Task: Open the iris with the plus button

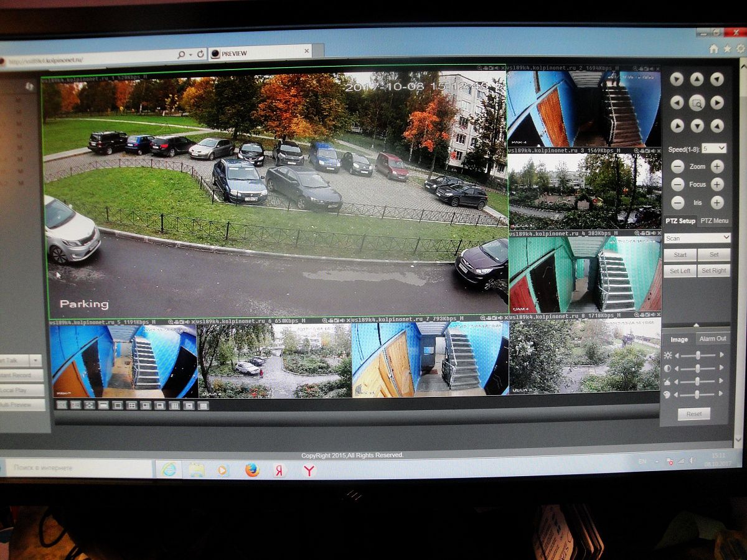Action: tap(717, 202)
